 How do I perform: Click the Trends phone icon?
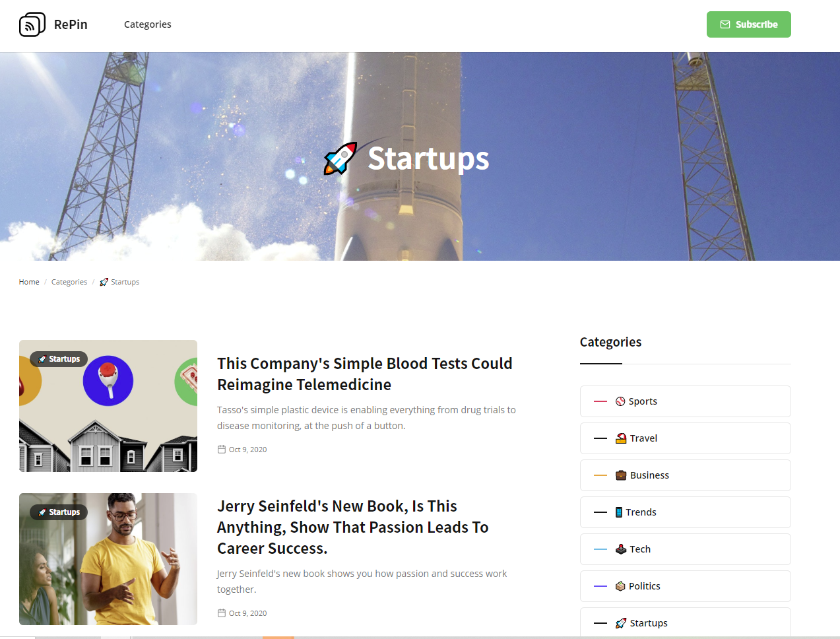619,512
